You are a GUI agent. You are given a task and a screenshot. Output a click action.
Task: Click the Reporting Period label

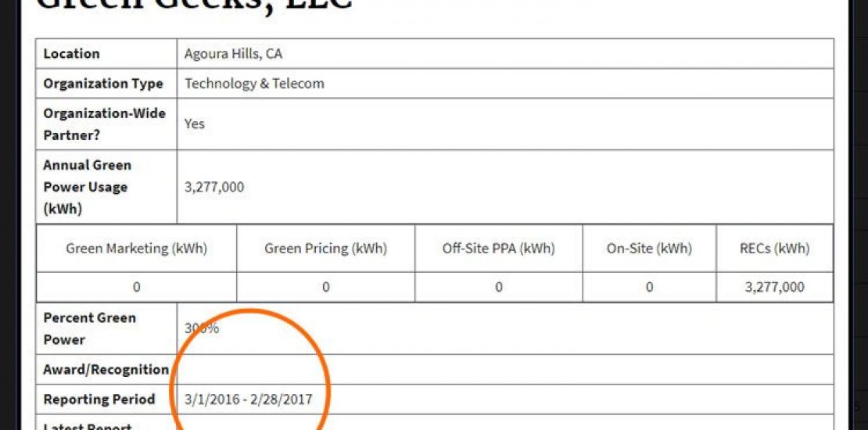(x=99, y=399)
